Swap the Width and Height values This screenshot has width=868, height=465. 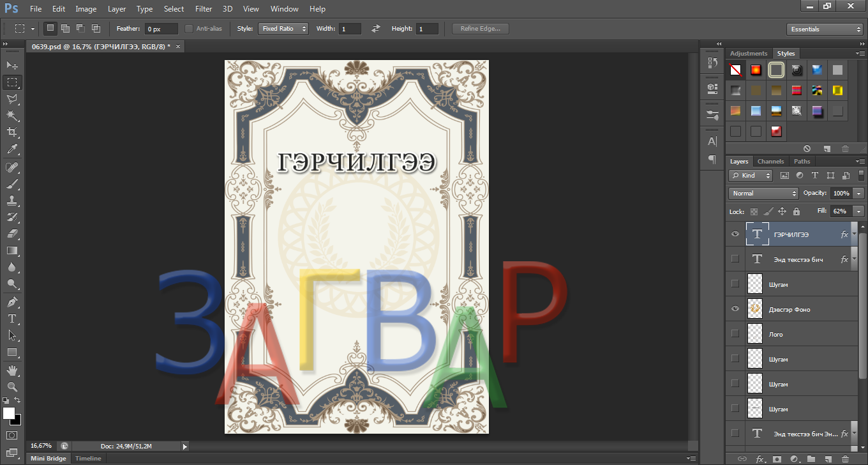coord(376,29)
